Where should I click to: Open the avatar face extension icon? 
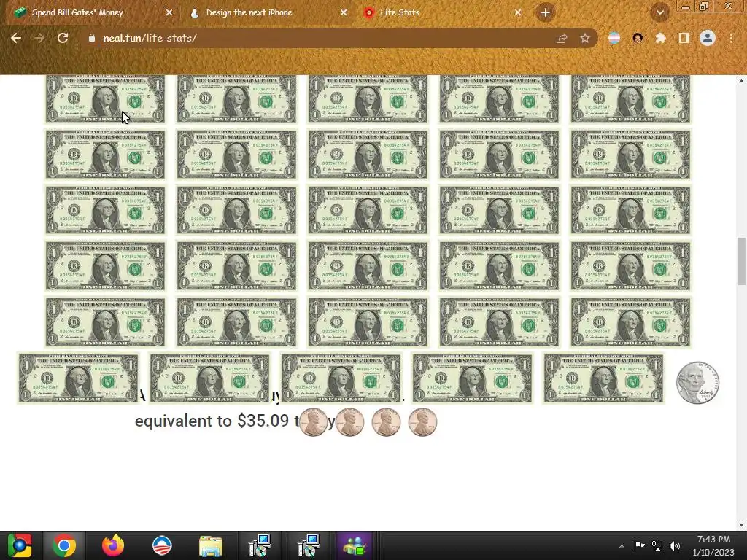coord(638,38)
